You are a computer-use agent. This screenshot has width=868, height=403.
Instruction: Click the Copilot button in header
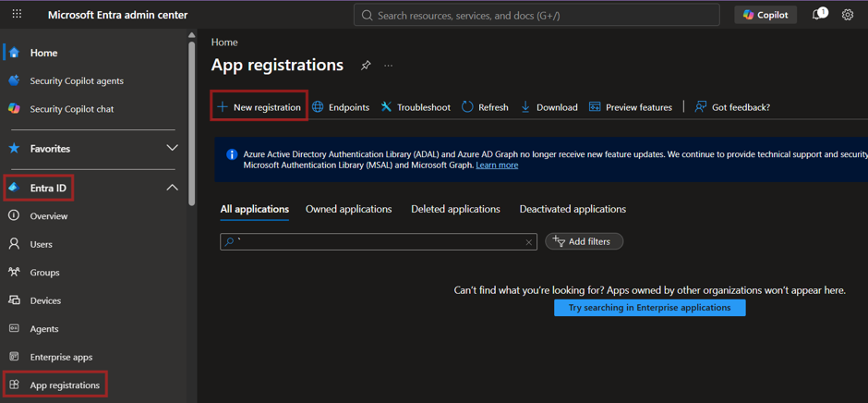pyautogui.click(x=766, y=15)
